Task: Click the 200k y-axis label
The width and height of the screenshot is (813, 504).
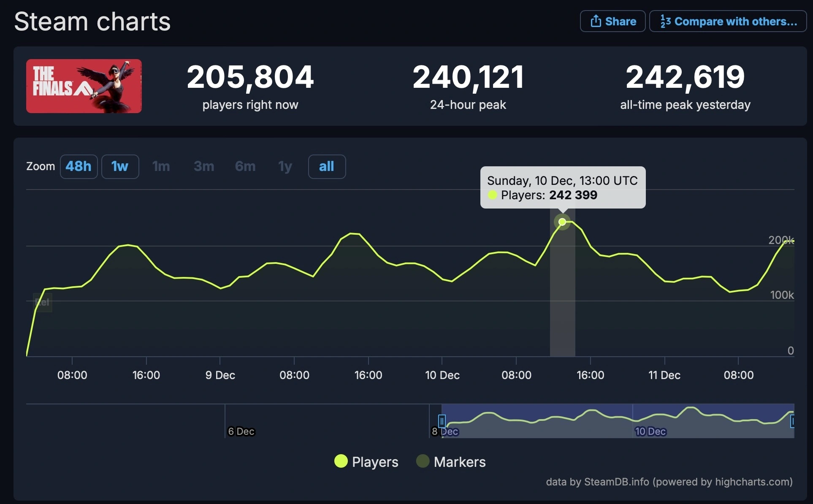Action: pyautogui.click(x=781, y=240)
